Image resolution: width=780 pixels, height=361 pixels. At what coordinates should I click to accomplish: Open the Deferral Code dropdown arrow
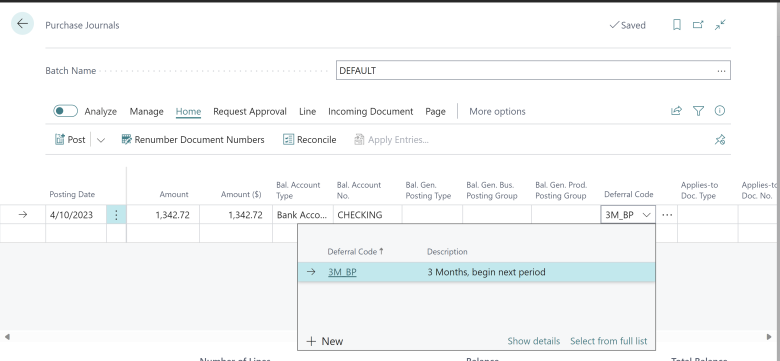[647, 215]
